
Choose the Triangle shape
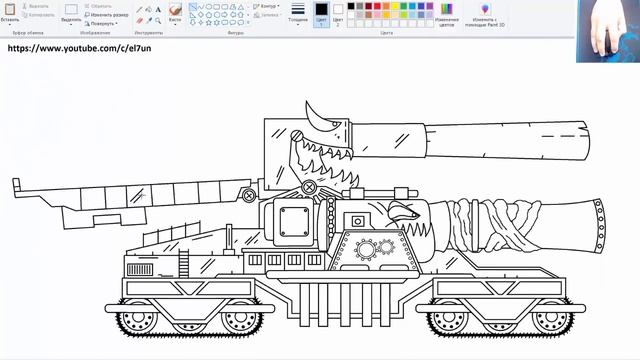(241, 7)
